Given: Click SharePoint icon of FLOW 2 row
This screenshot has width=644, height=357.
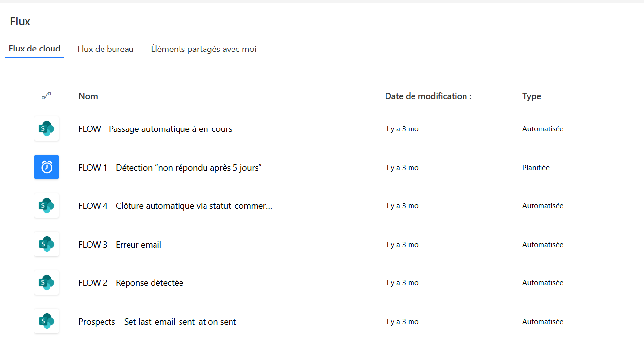Looking at the screenshot, I should [x=47, y=283].
